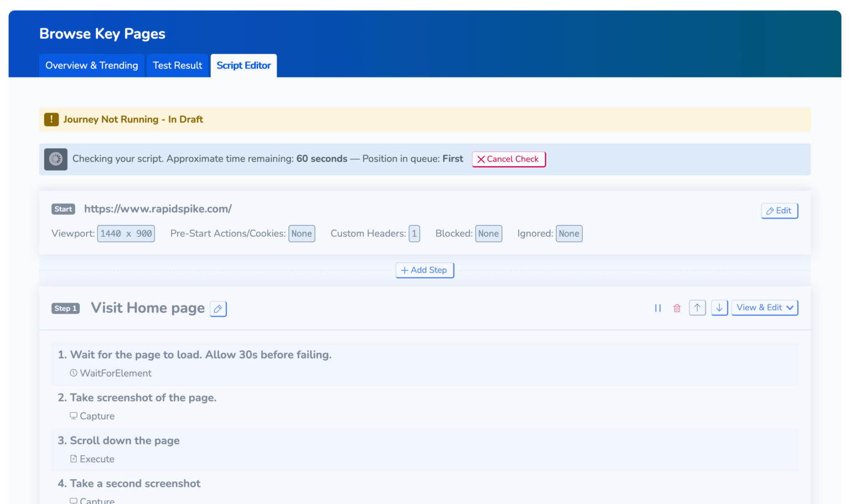Select action 3 Scroll down the page
Screen dimensions: 850x504
(424, 450)
